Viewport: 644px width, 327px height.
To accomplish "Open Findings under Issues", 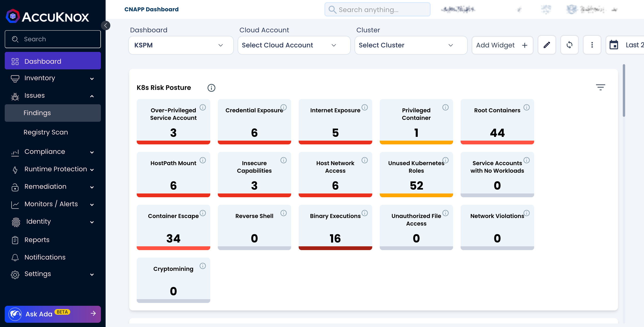I will coord(53,113).
